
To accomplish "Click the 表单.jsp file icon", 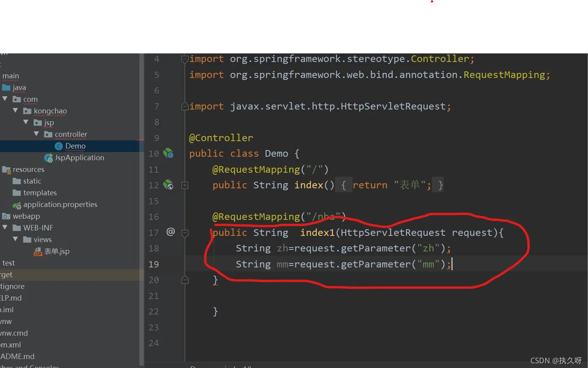I will [38, 252].
